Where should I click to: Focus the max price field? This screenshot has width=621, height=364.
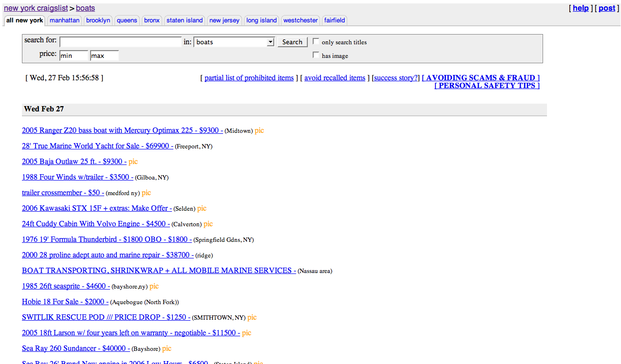tap(104, 55)
